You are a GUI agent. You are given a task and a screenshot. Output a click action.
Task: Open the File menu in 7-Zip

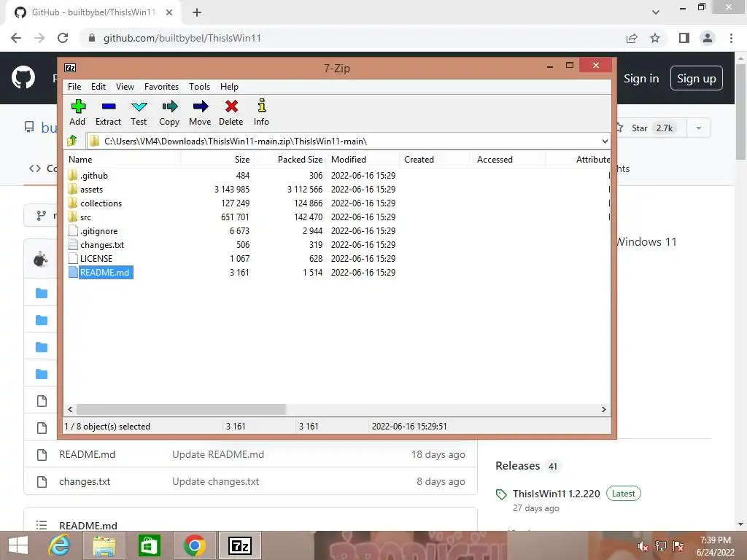[x=74, y=87]
